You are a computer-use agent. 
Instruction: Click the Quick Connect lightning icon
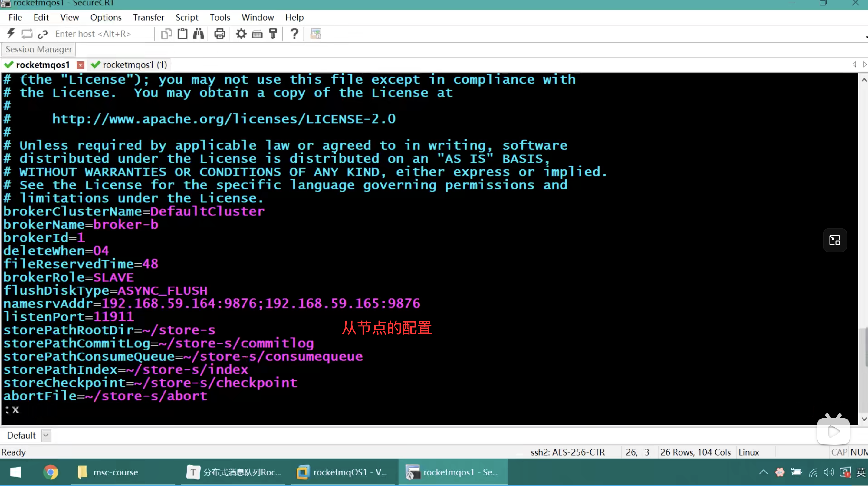point(11,34)
